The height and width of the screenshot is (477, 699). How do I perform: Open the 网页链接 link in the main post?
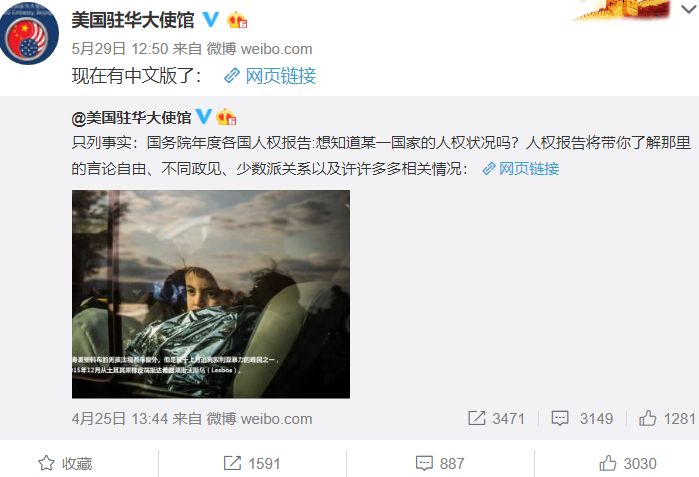(x=270, y=76)
